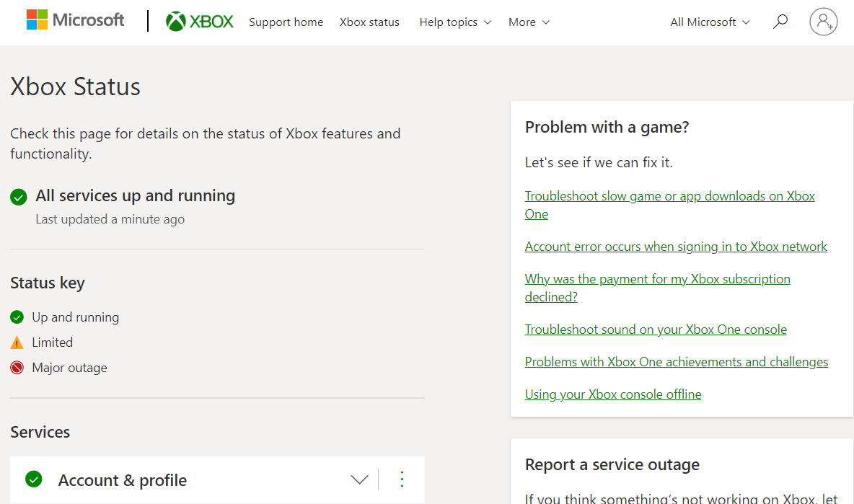Click the Xbox Status page heading
Screen dimensions: 854x504
[75, 87]
